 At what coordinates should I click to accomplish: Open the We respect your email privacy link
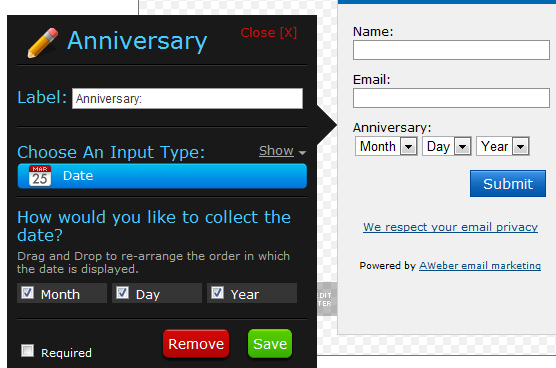(x=450, y=227)
